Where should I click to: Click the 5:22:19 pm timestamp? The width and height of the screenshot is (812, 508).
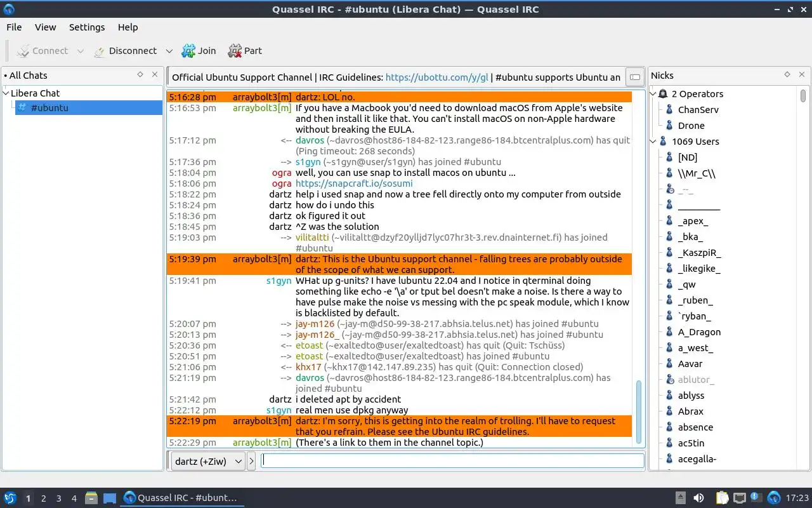point(192,421)
